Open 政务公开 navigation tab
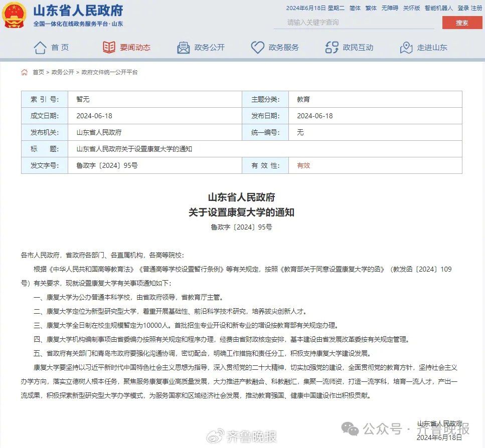 point(210,47)
